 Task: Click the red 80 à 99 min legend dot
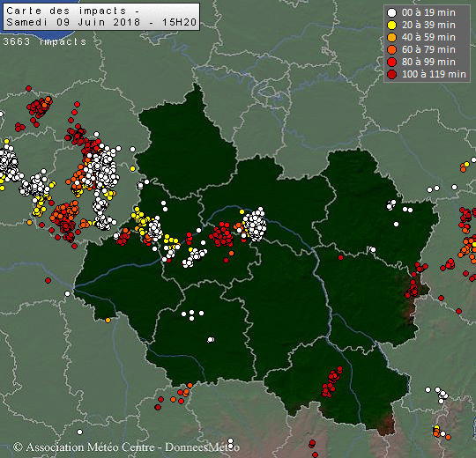coord(392,62)
